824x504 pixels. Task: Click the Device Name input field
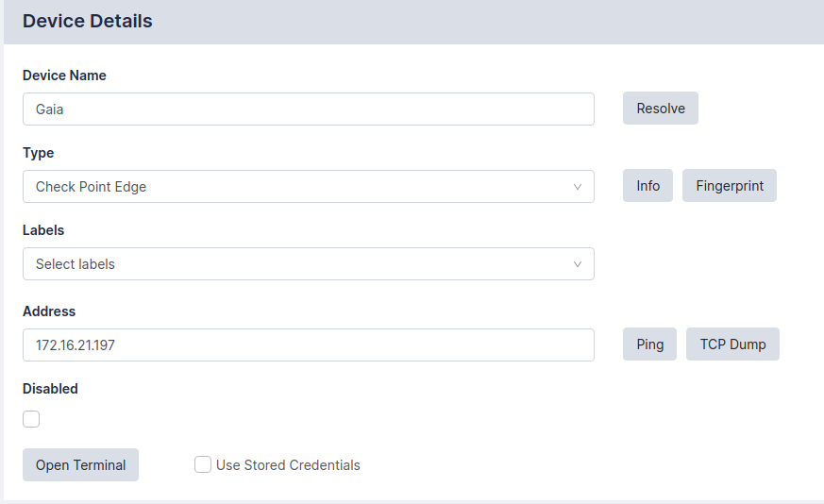308,109
